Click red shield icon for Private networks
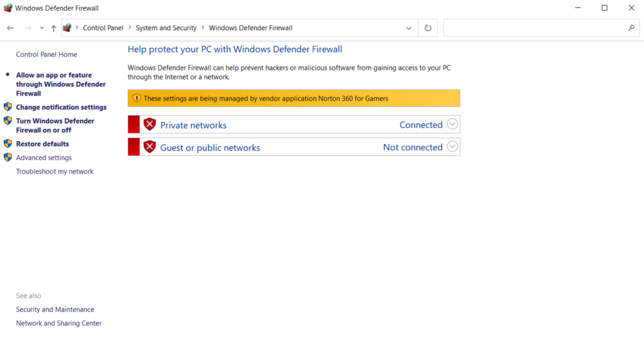 tap(150, 124)
